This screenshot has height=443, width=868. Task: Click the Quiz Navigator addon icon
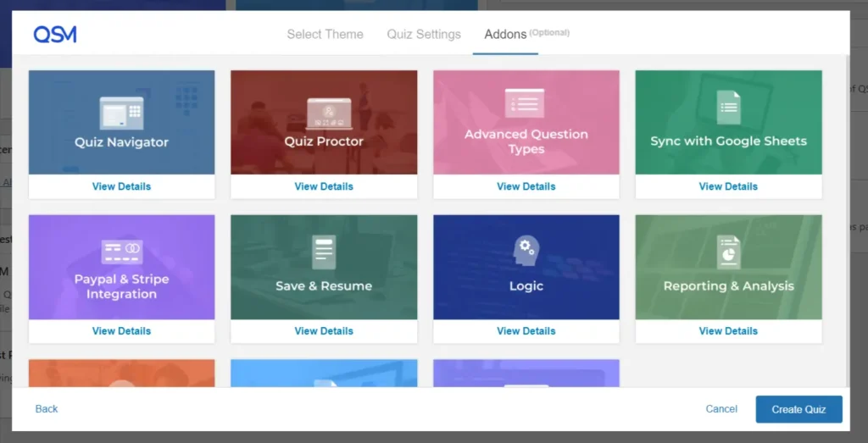click(x=121, y=112)
